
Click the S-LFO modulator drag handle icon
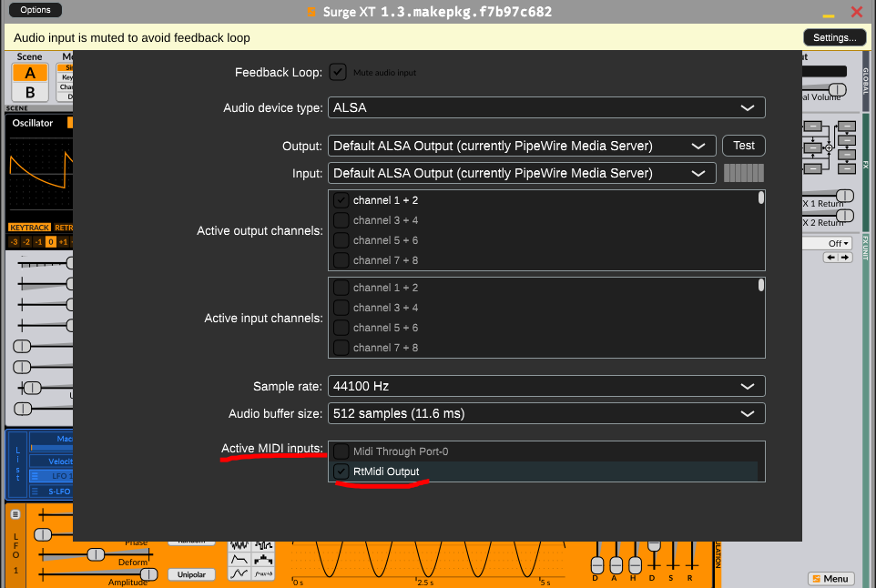(x=35, y=492)
